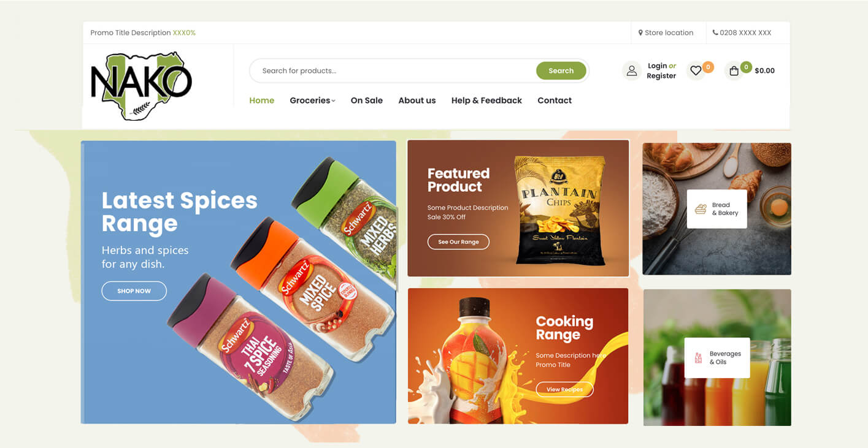Click the Register link
The height and width of the screenshot is (448, 868).
pos(661,76)
